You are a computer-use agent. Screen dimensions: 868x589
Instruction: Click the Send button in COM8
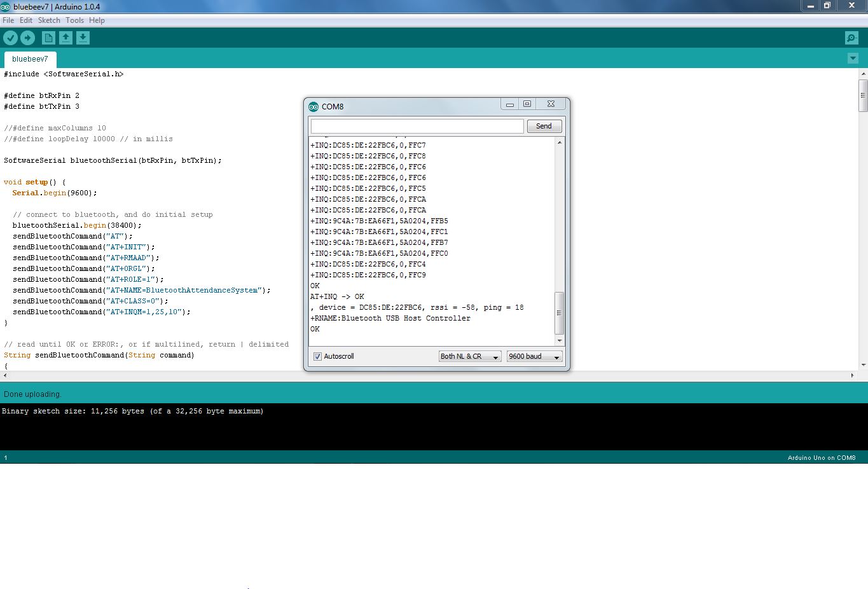pos(544,126)
